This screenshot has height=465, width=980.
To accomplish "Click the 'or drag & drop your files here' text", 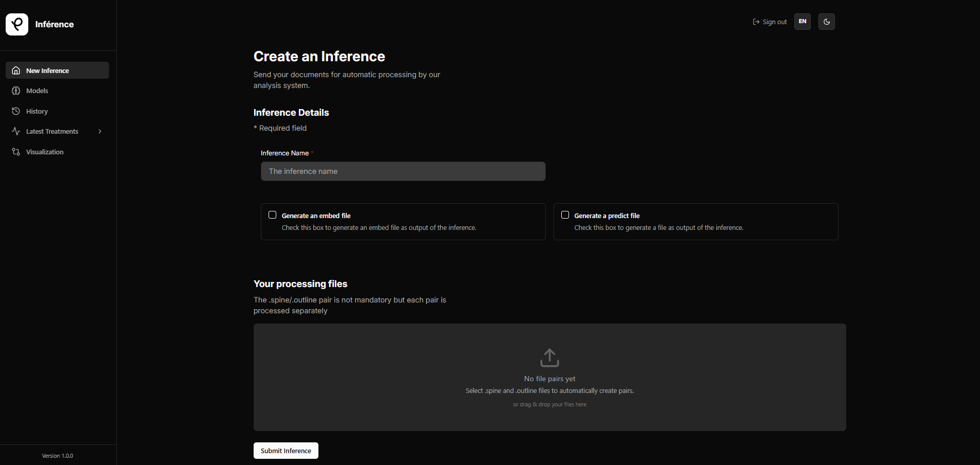I will point(549,404).
